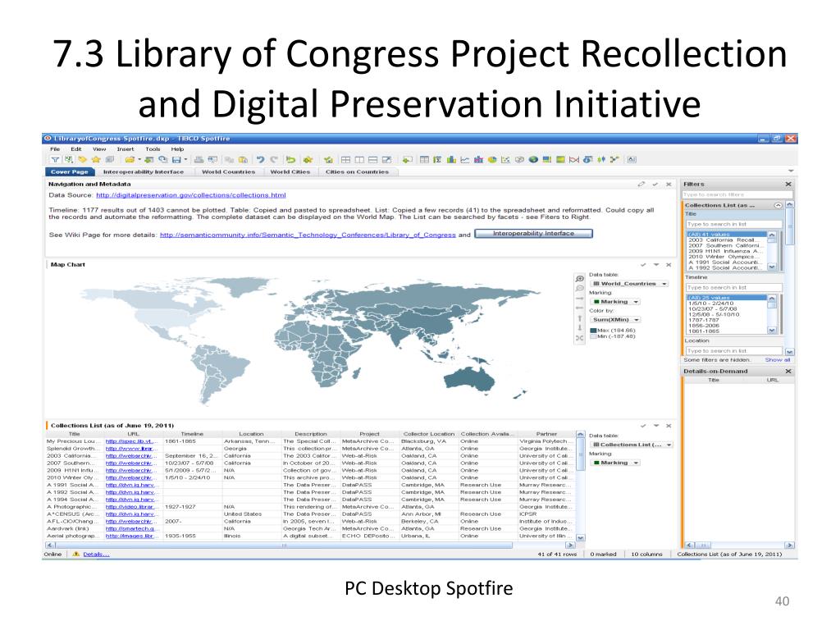Insert a Line Chart from toolbar
This screenshot has height=630, width=840.
465,160
